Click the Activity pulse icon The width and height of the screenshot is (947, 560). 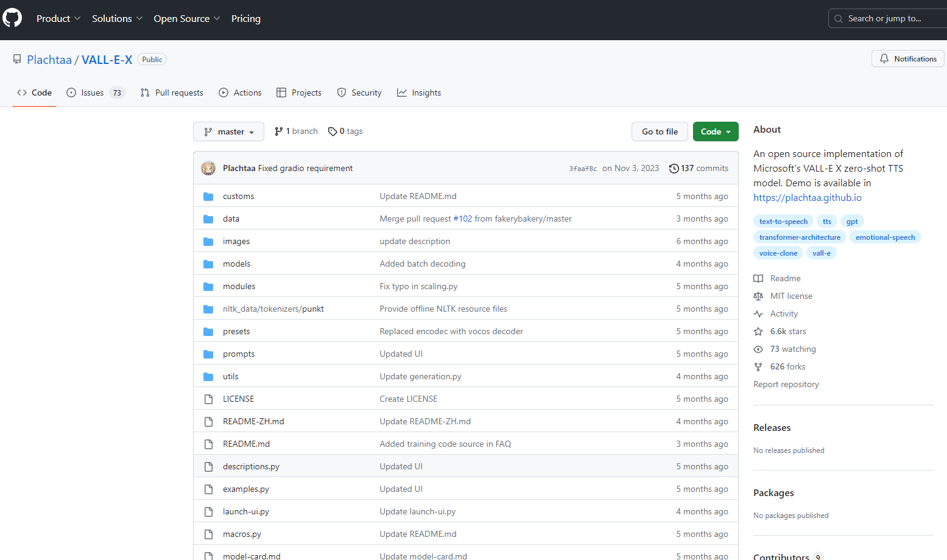point(758,313)
